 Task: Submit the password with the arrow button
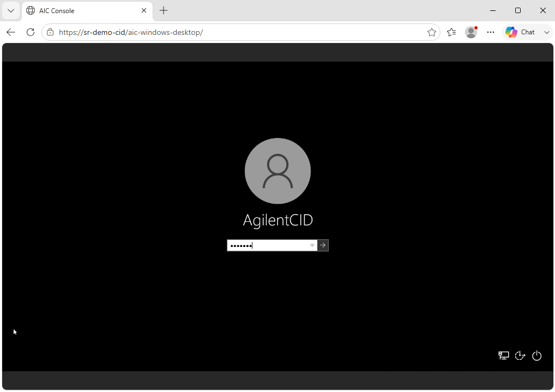point(323,245)
